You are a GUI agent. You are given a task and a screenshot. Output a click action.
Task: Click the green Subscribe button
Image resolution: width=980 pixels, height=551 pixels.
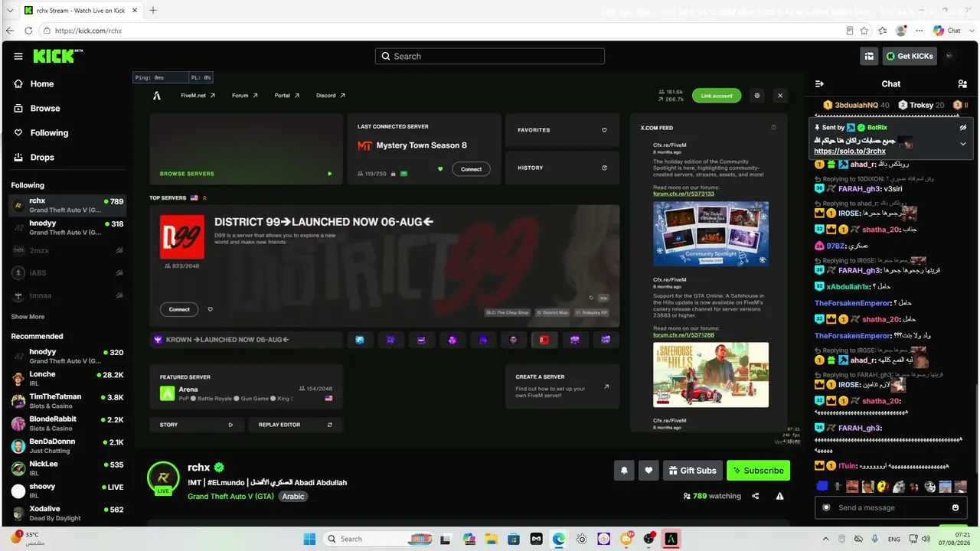click(x=758, y=471)
